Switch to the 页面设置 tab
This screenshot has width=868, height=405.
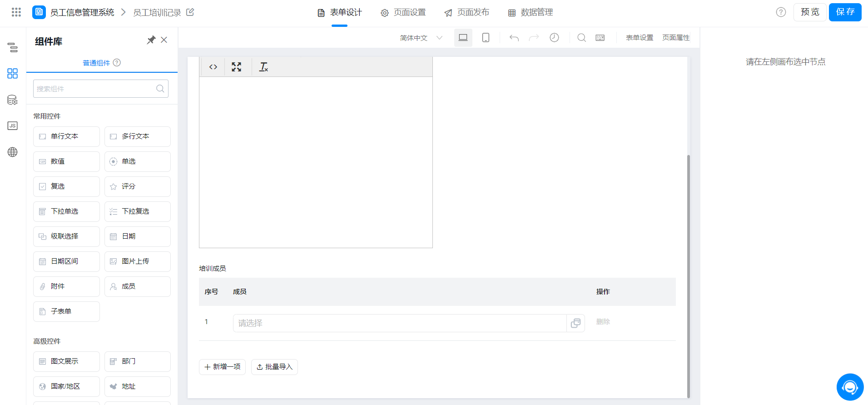(x=403, y=12)
